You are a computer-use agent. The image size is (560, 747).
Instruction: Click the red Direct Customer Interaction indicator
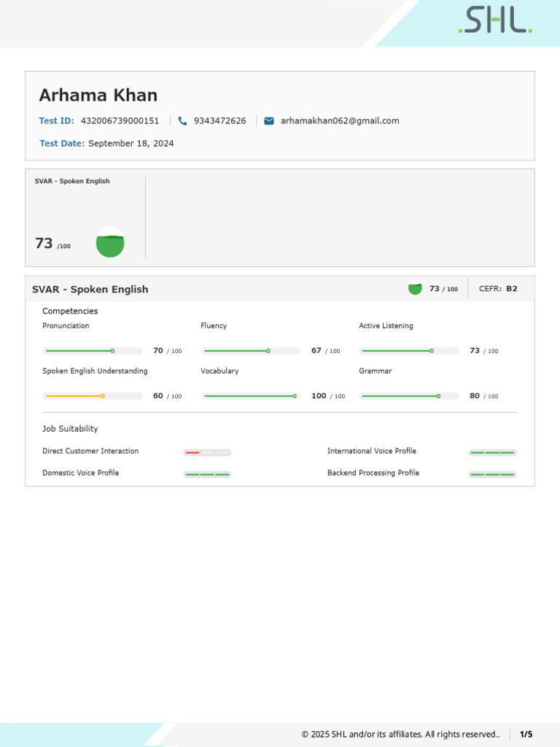(207, 453)
